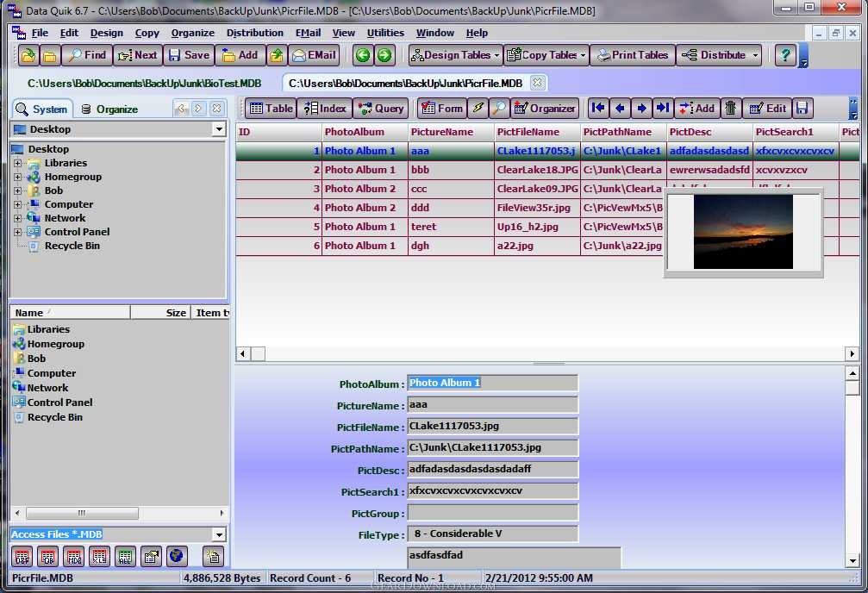The image size is (868, 593).
Task: Go to next record arrow
Action: 641,109
